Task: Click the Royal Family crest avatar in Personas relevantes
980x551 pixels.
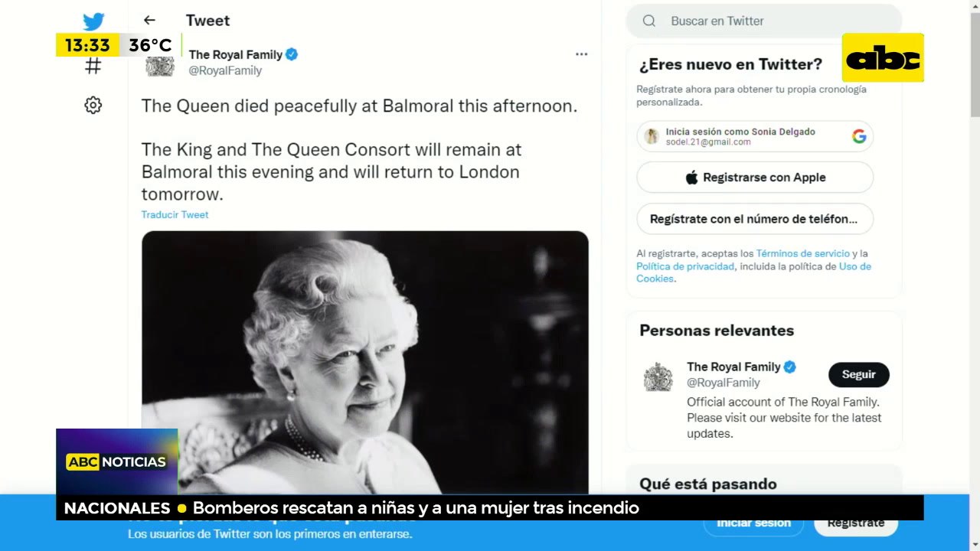Action: (658, 377)
